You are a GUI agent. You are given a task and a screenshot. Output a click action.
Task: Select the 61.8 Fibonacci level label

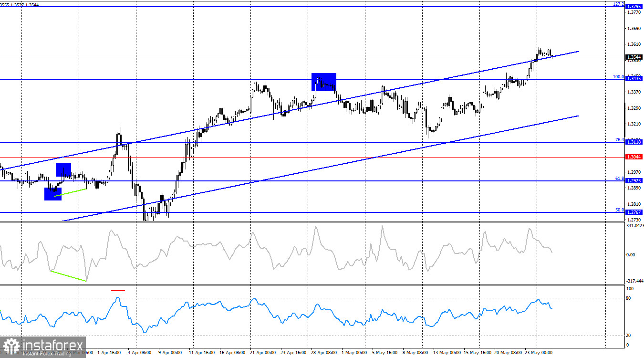click(x=619, y=178)
